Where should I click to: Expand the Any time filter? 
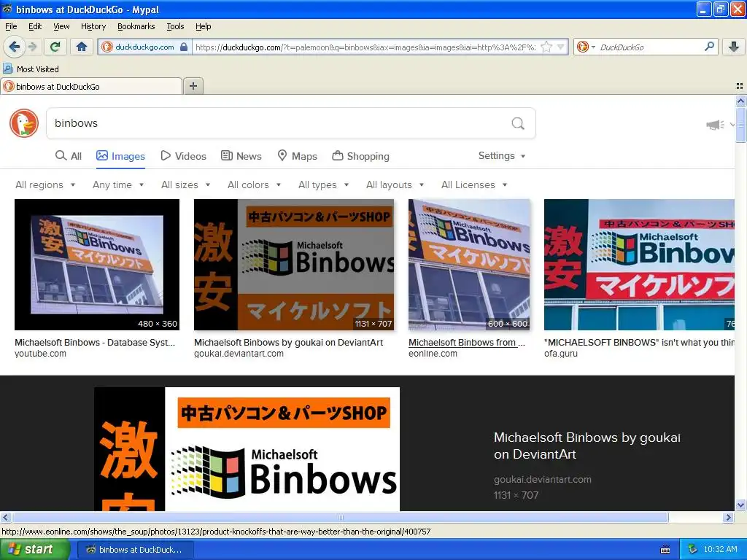tap(118, 184)
